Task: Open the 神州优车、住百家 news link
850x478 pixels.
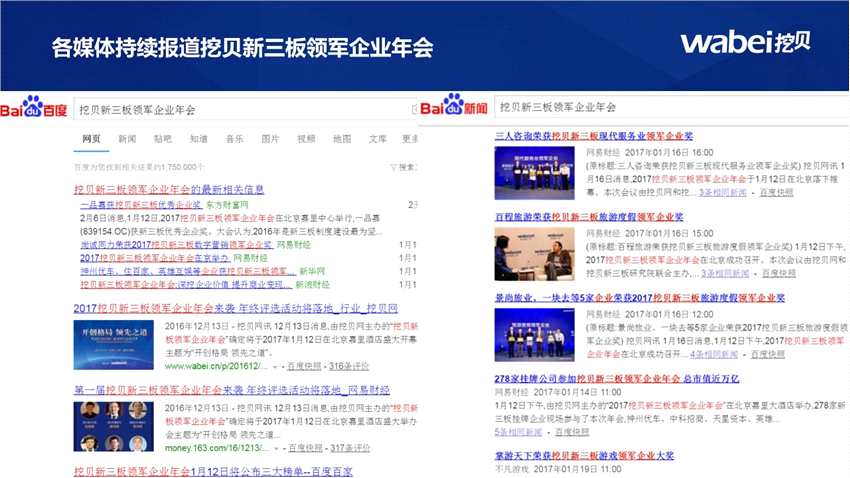Action: pos(188,271)
